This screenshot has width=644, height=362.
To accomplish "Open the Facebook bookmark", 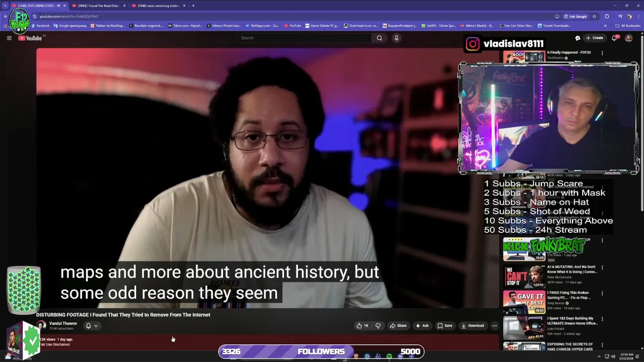I will tap(40, 26).
